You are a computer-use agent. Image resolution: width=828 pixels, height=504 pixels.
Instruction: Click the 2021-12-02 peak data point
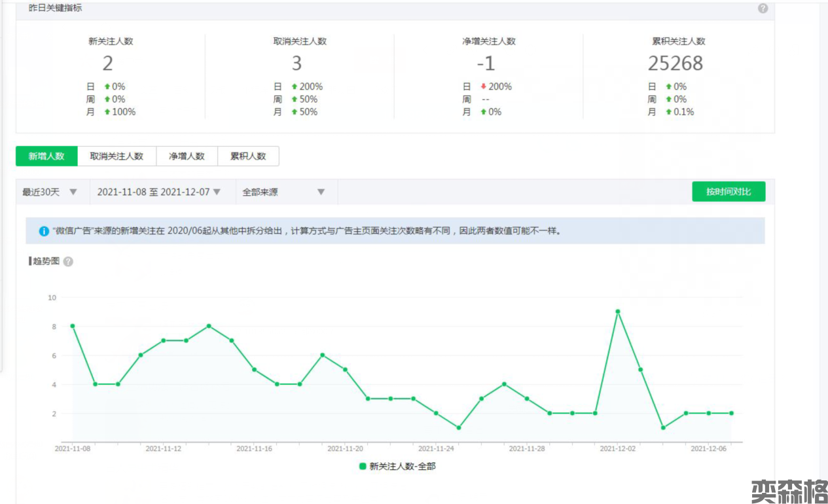tap(617, 312)
